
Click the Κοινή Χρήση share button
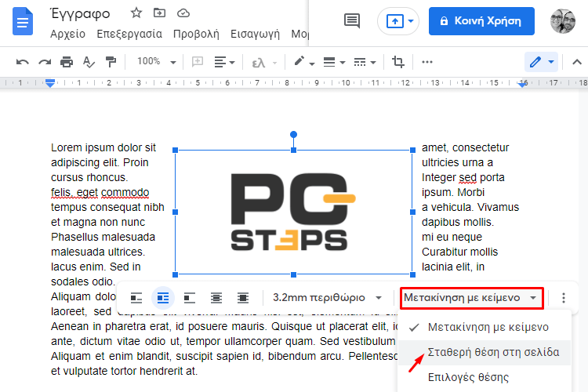point(481,21)
